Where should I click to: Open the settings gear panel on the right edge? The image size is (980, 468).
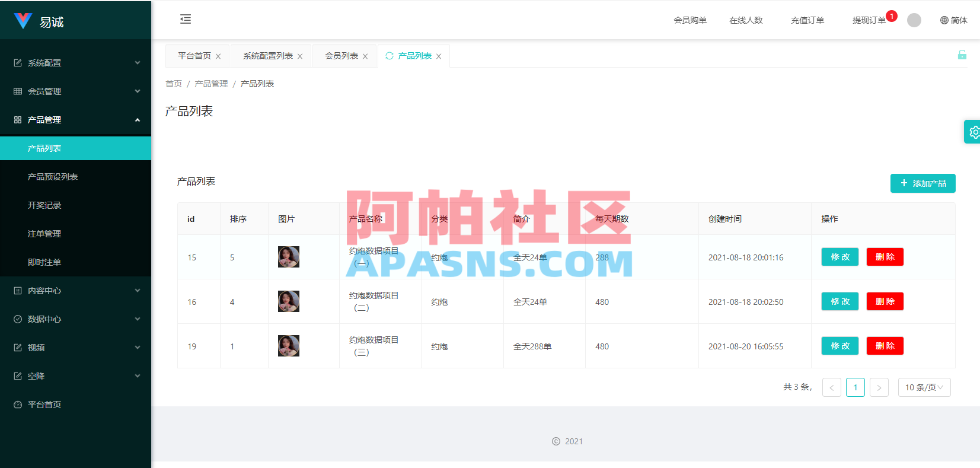pos(973,132)
